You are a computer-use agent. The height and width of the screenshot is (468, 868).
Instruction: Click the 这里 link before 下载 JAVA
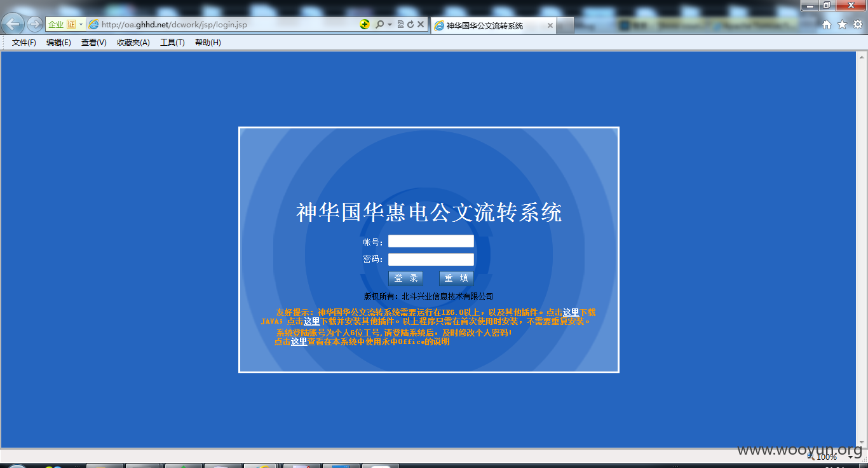(571, 312)
